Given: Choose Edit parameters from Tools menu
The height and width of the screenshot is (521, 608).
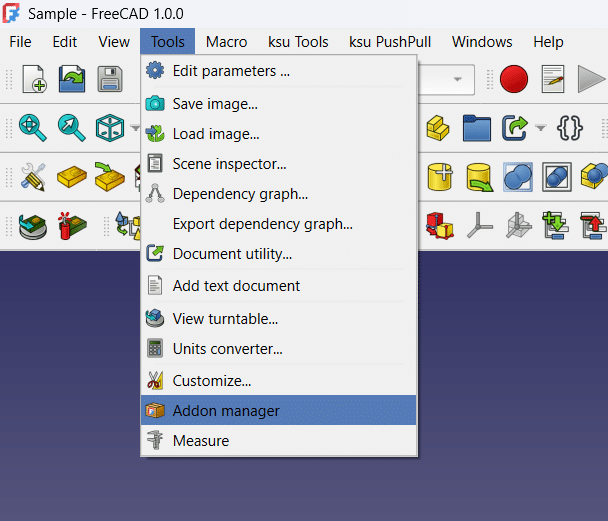Looking at the screenshot, I should pos(279,71).
